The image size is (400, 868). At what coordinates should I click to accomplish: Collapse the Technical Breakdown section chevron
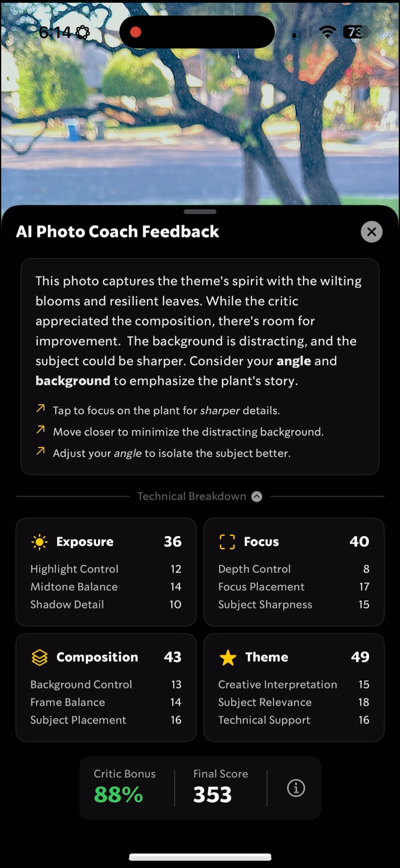click(257, 496)
